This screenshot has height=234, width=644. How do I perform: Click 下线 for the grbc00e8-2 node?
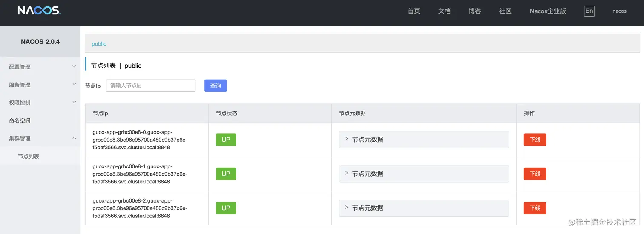[x=535, y=208]
